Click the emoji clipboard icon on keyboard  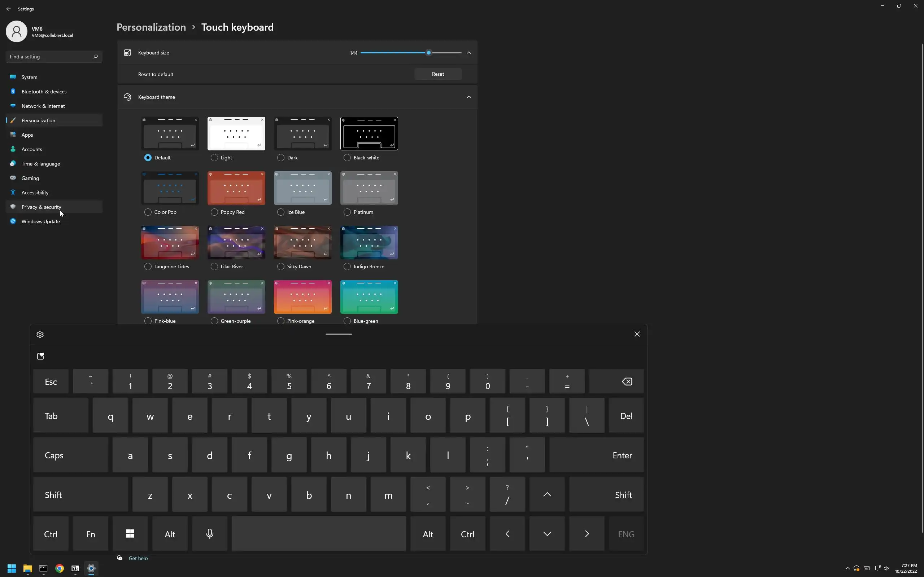click(40, 356)
